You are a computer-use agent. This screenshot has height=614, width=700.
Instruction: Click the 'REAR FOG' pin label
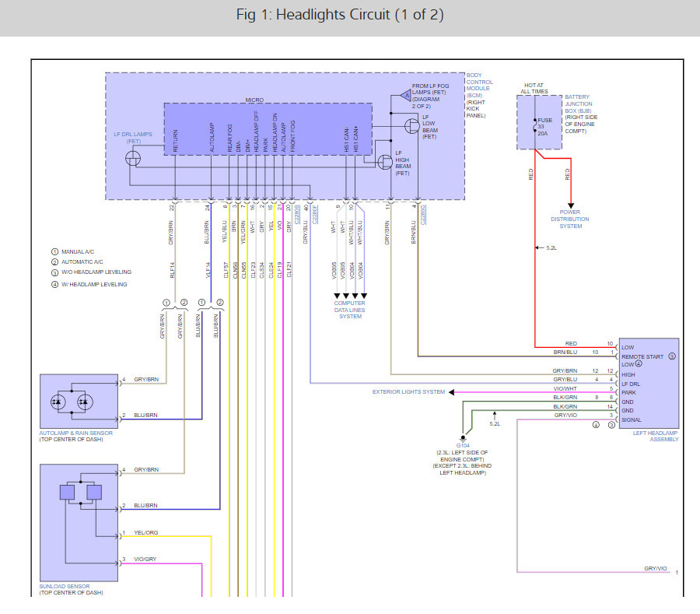[x=230, y=138]
